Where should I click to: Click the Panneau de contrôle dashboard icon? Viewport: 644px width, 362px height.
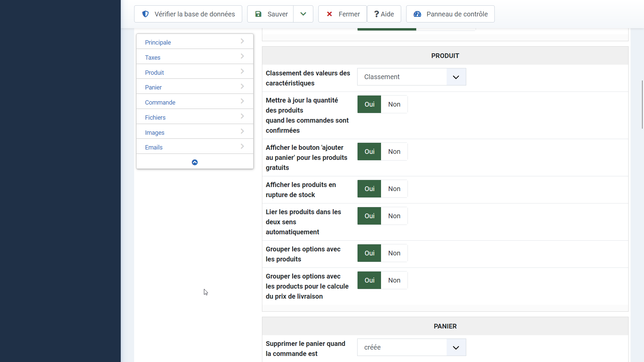[417, 14]
